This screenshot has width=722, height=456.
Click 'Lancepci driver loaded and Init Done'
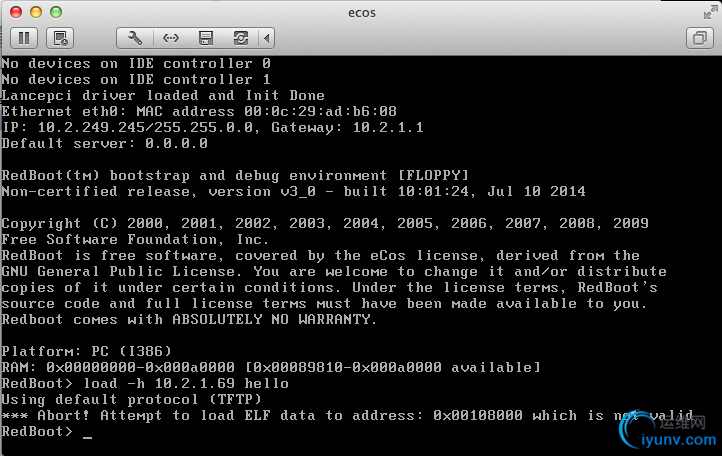click(163, 95)
